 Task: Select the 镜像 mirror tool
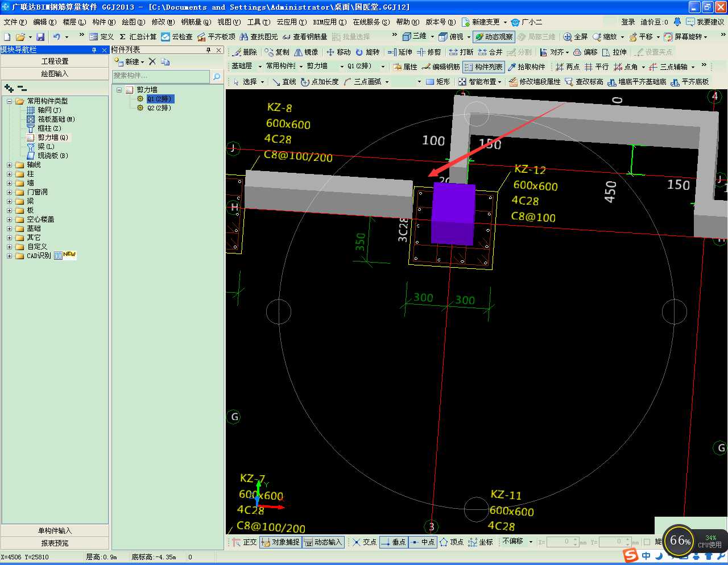tap(306, 52)
